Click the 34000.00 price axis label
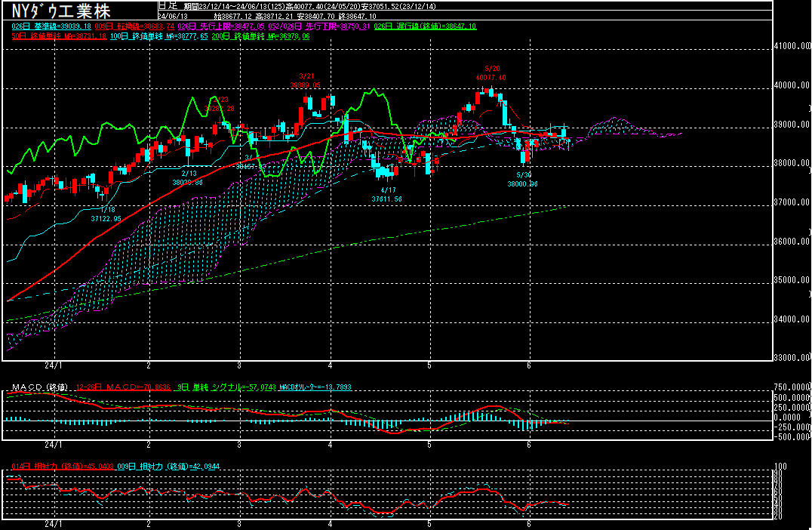This screenshot has width=812, height=530. 792,319
